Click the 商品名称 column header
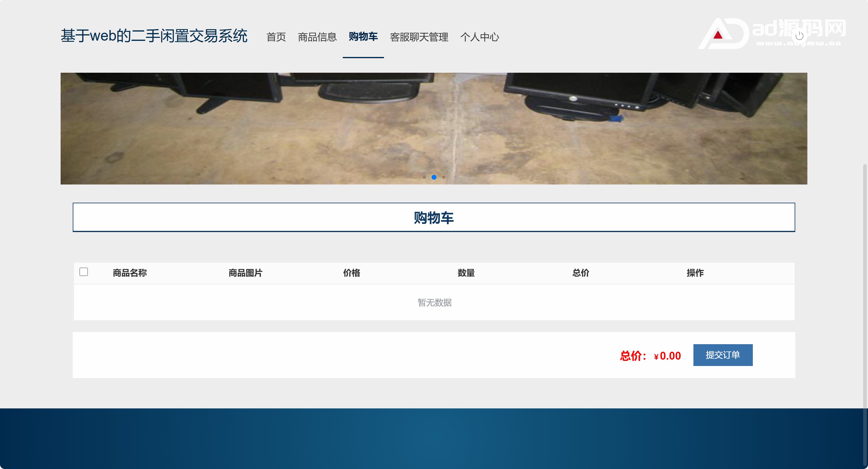The width and height of the screenshot is (868, 469). pyautogui.click(x=130, y=273)
